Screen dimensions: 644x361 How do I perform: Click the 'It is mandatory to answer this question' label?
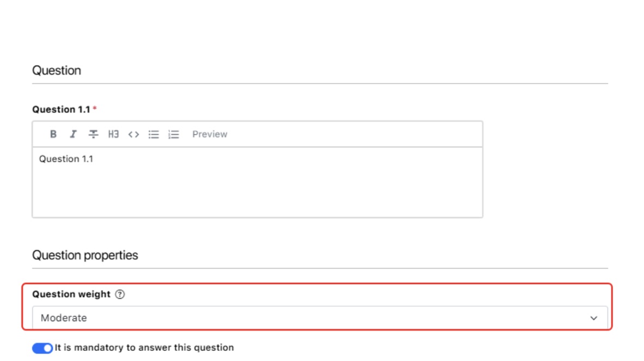(x=144, y=347)
